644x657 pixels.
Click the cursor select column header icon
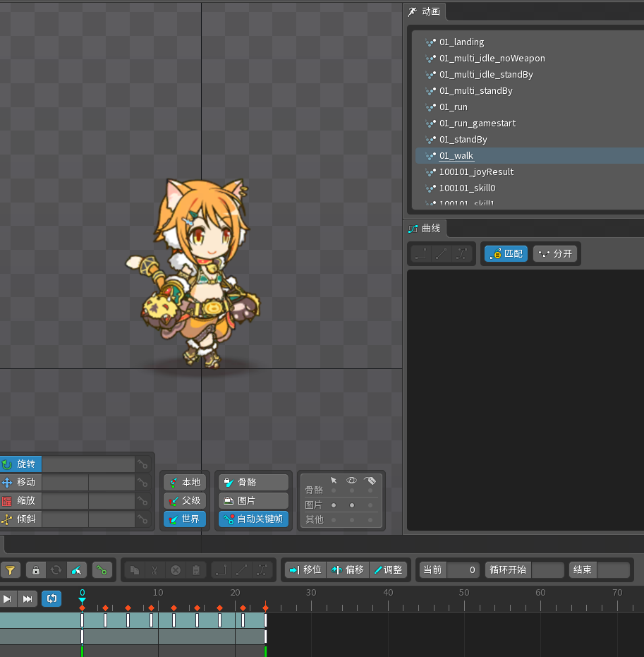334,480
